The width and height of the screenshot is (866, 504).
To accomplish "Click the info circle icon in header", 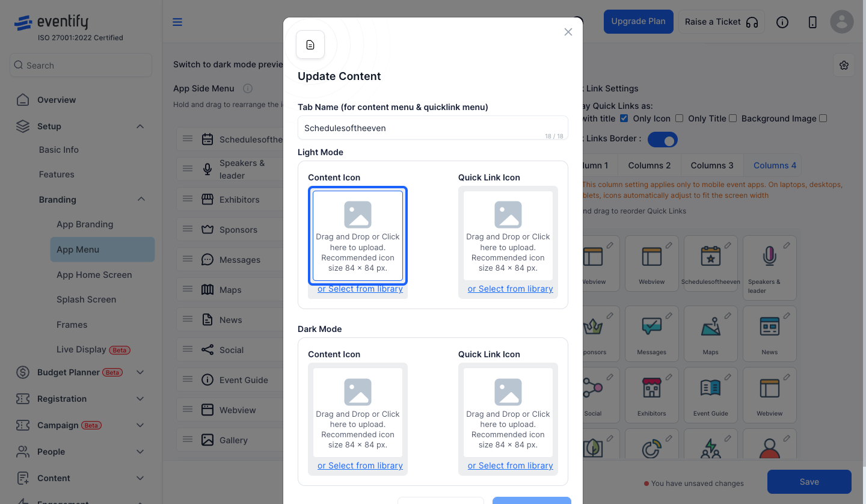I will (782, 22).
